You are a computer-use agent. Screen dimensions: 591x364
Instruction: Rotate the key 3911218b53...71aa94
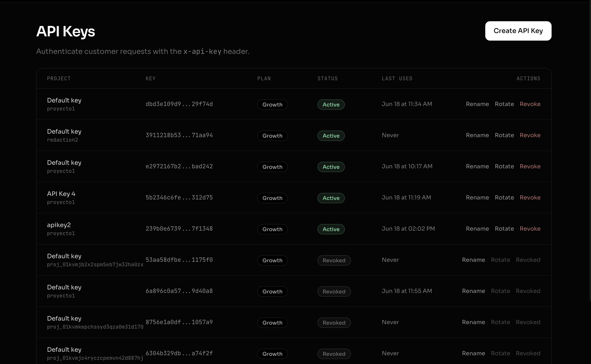[x=504, y=135]
